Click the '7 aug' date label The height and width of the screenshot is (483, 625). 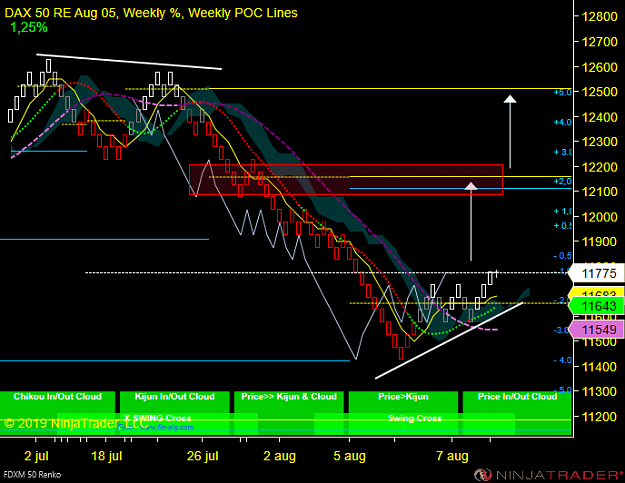point(452,456)
